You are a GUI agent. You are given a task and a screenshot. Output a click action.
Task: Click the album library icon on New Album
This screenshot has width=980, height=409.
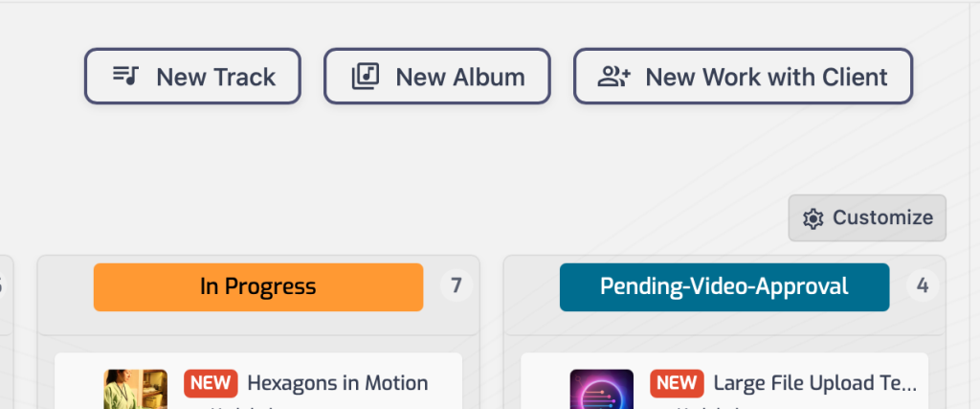366,77
